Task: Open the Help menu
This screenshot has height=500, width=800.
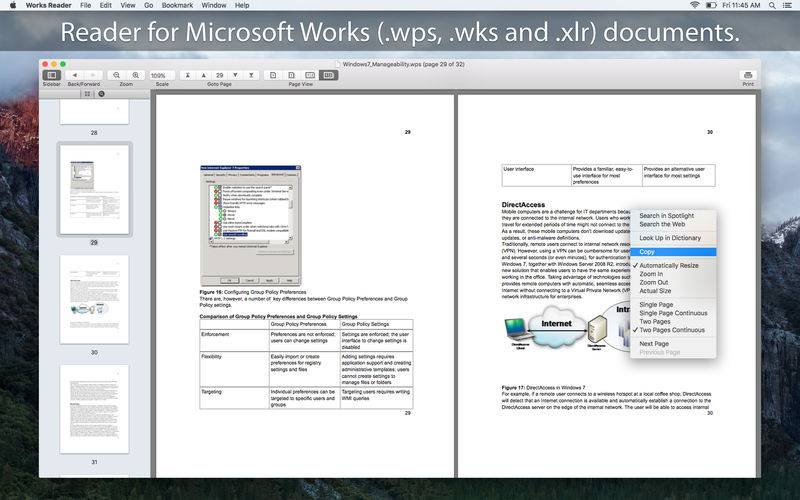Action: point(242,5)
